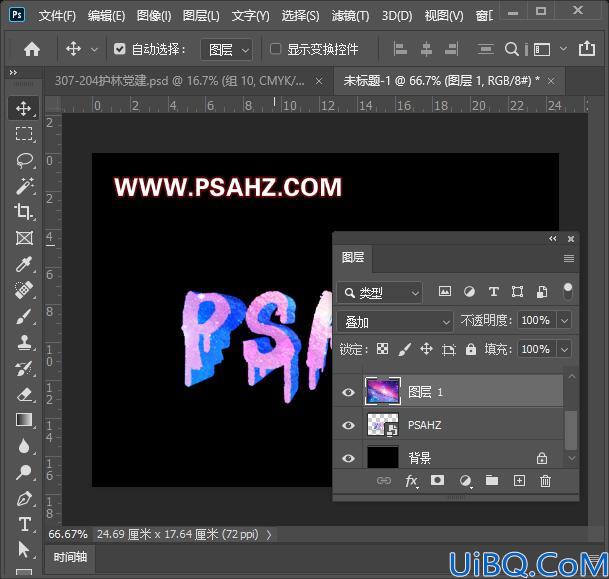
Task: Open the 编辑(E) menu
Action: coord(106,16)
